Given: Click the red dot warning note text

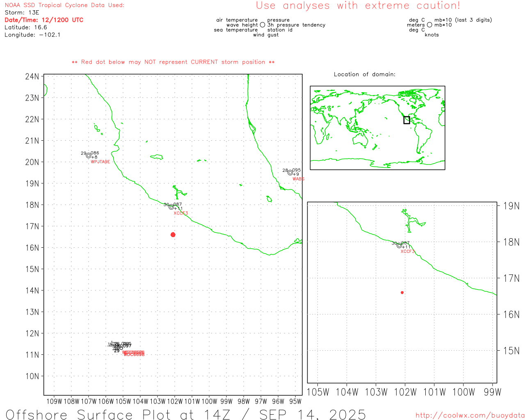Looking at the screenshot, I should click(x=173, y=62).
